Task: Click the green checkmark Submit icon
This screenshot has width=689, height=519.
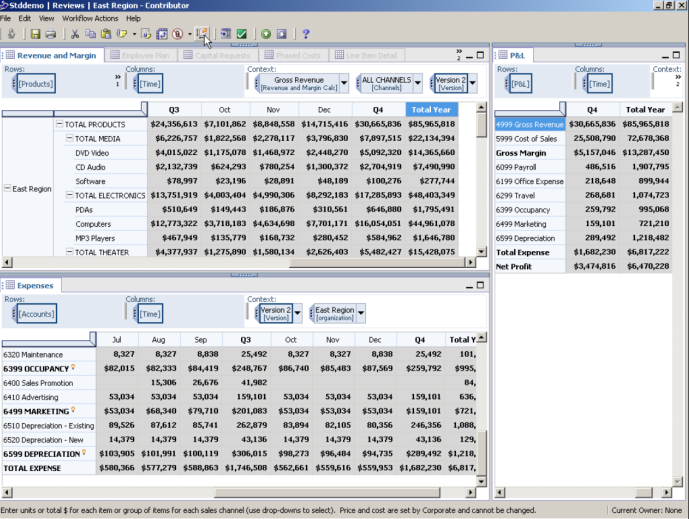Action: coord(242,34)
